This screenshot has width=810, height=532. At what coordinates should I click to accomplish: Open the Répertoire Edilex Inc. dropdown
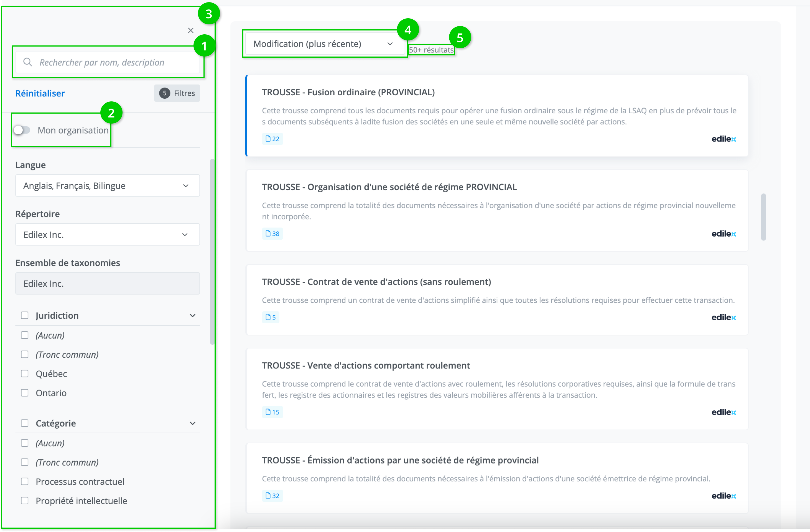click(x=108, y=235)
